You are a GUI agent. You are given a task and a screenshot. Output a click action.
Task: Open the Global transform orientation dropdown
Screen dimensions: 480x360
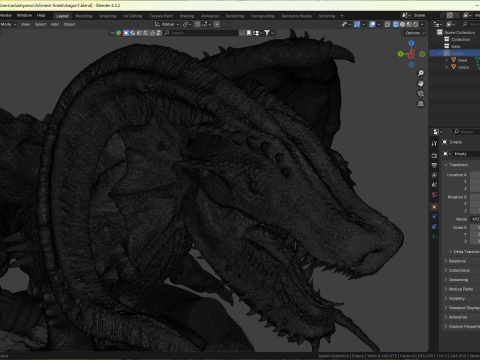pos(167,24)
